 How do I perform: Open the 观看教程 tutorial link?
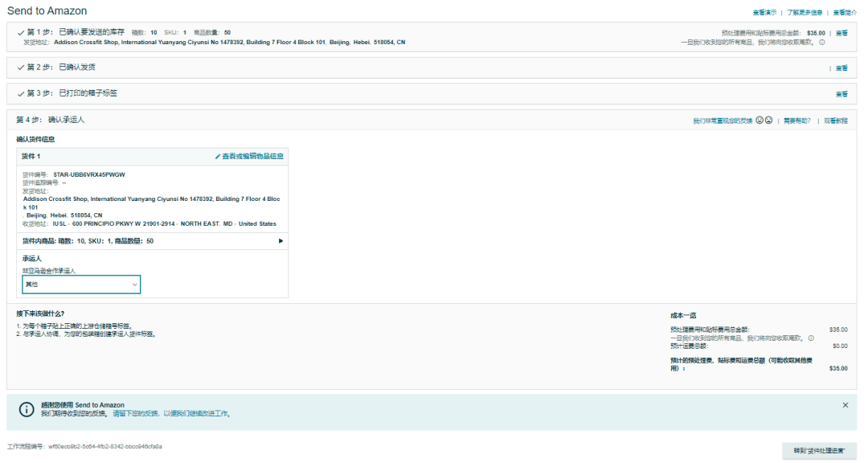(834, 121)
